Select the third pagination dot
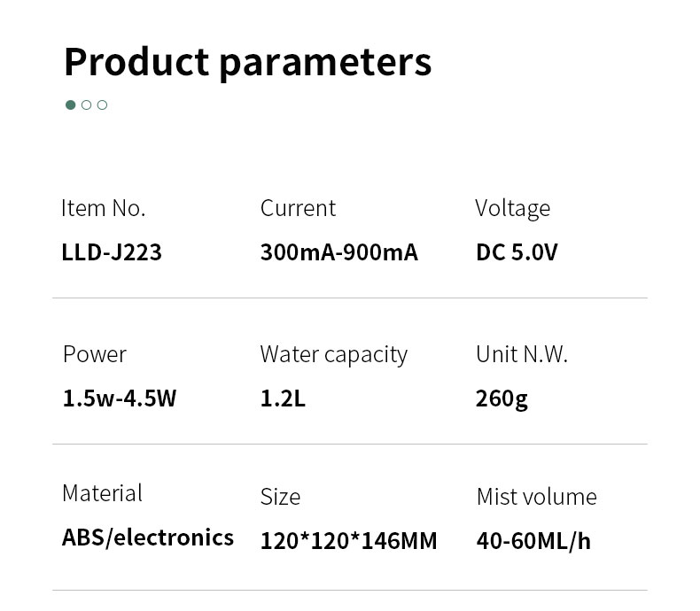Screen dimensions: 700x611 click(102, 104)
